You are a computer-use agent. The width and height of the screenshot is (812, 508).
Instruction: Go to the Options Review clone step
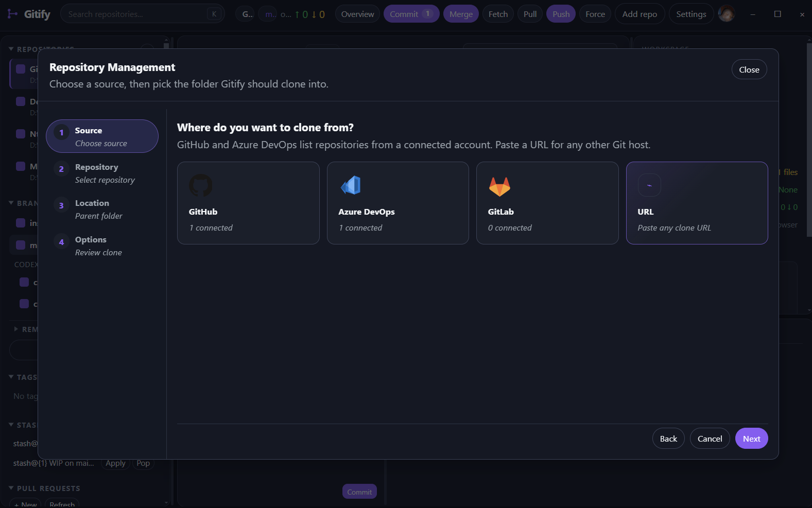click(x=102, y=246)
